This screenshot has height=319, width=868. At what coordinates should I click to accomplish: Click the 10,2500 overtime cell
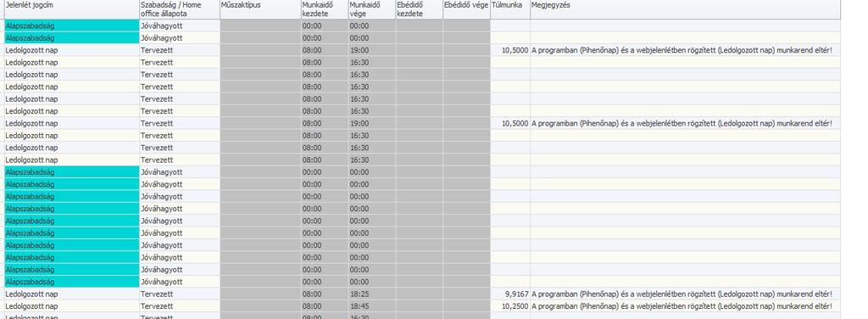(509, 306)
